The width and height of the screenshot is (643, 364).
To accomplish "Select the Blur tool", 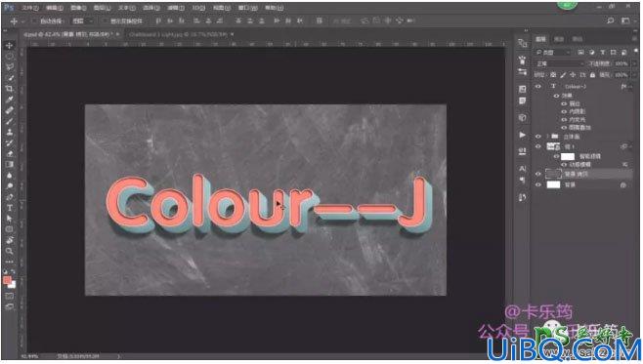I will click(9, 176).
